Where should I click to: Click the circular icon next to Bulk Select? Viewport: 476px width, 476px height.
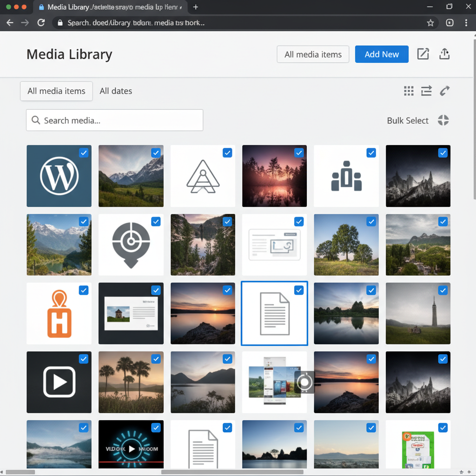pyautogui.click(x=443, y=120)
